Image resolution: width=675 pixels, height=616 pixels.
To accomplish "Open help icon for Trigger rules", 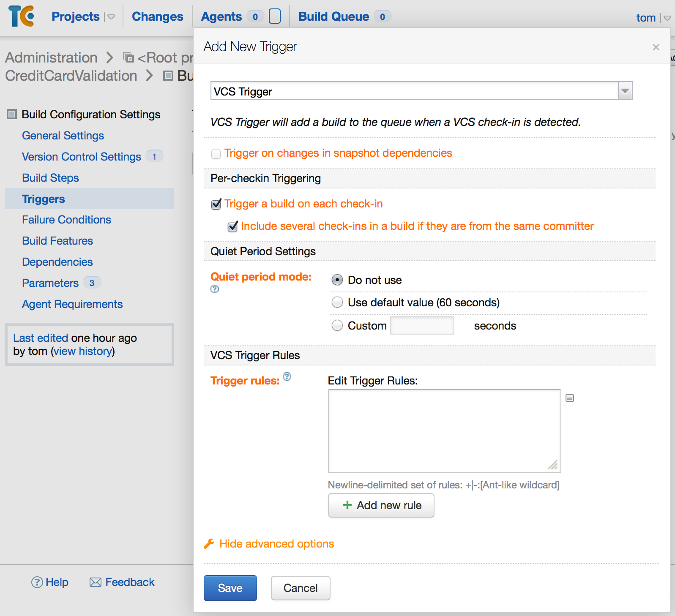I will tap(287, 376).
